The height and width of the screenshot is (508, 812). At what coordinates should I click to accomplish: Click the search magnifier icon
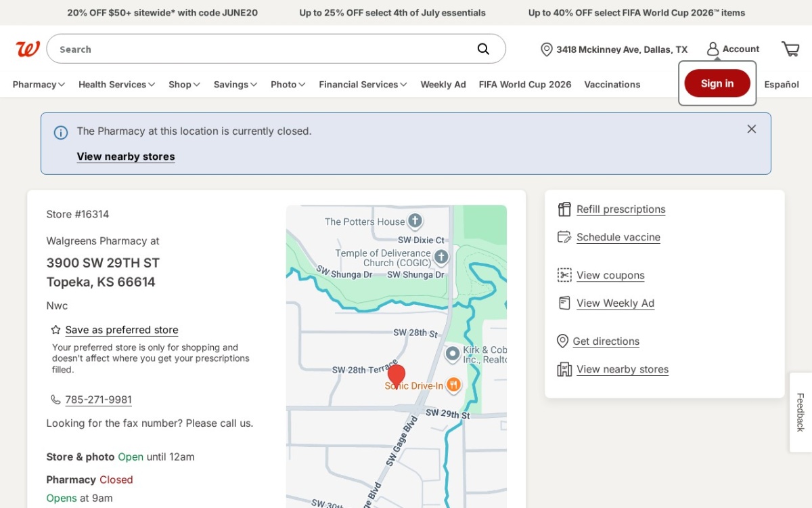click(483, 49)
